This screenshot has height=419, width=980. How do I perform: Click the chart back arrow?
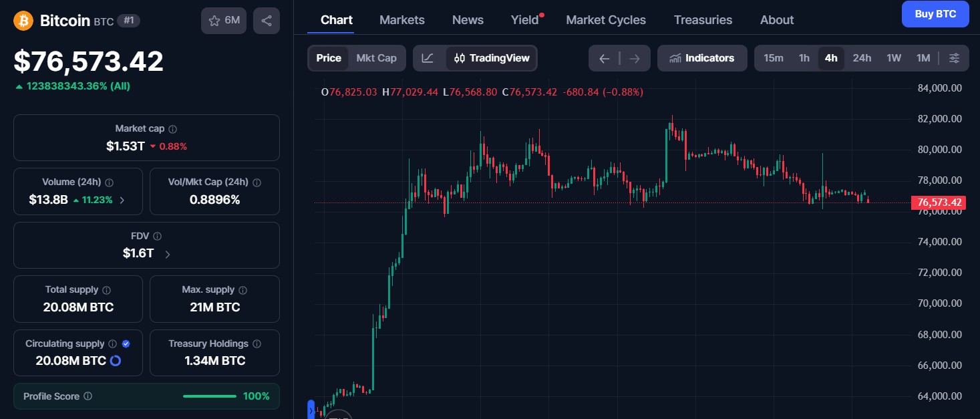tap(605, 58)
